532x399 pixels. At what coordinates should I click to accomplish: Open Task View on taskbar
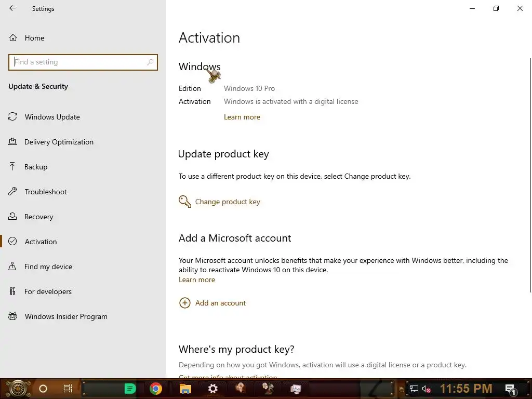pyautogui.click(x=68, y=389)
